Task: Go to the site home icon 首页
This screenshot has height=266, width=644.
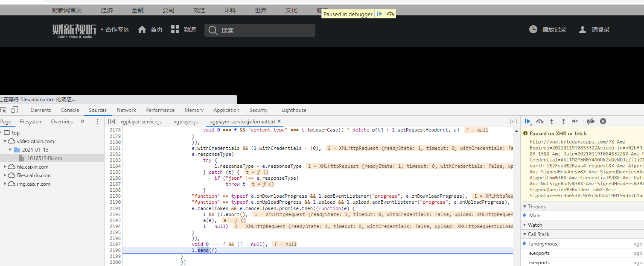Action: point(143,29)
